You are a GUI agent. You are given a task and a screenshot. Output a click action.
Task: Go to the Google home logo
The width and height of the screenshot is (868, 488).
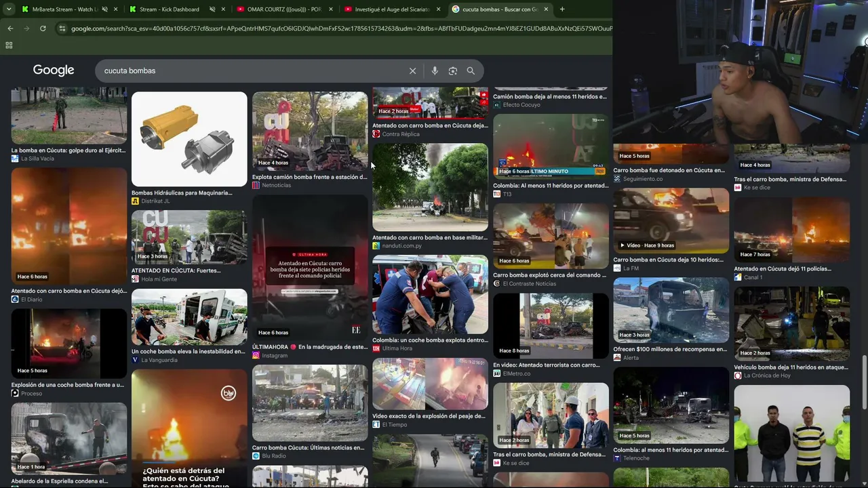[x=54, y=70]
